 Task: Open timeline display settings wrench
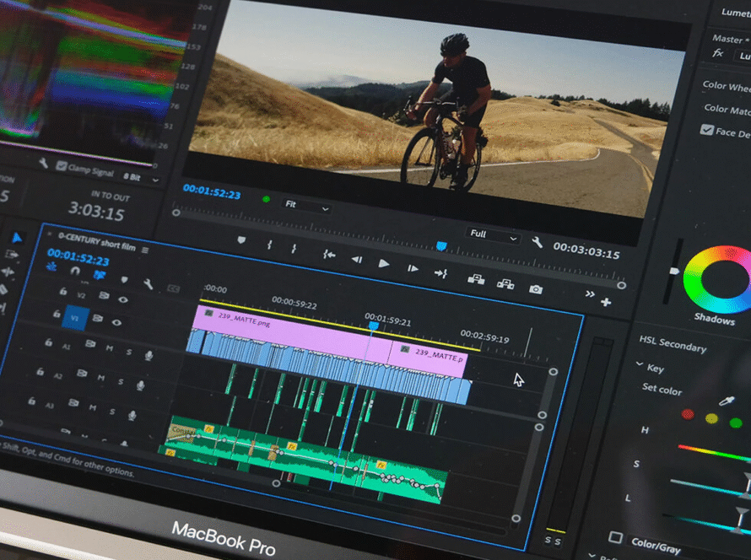click(149, 284)
